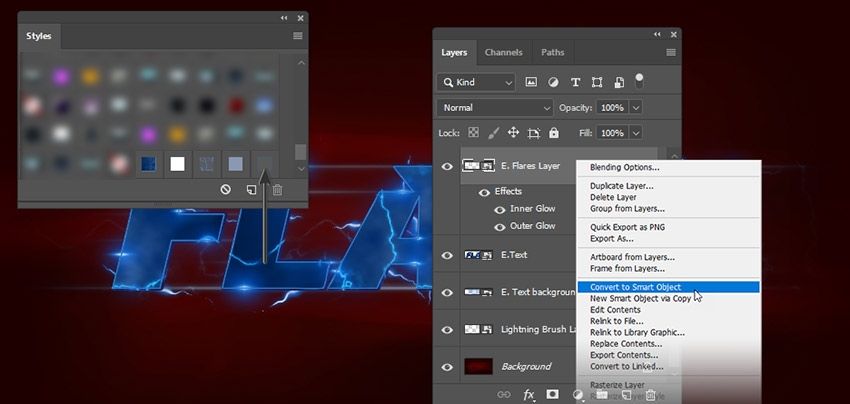Open the Styles panel options menu
850x404 pixels.
pos(298,36)
